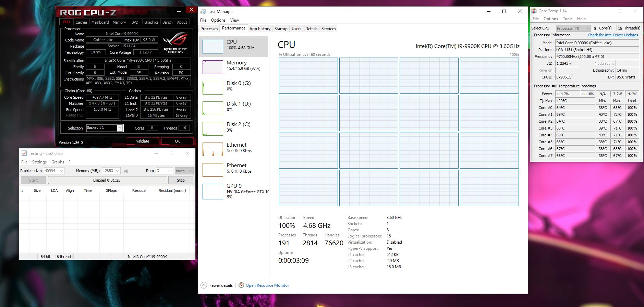This screenshot has width=644, height=307.
Task: Click the Task Manager title bar icon
Action: point(203,12)
